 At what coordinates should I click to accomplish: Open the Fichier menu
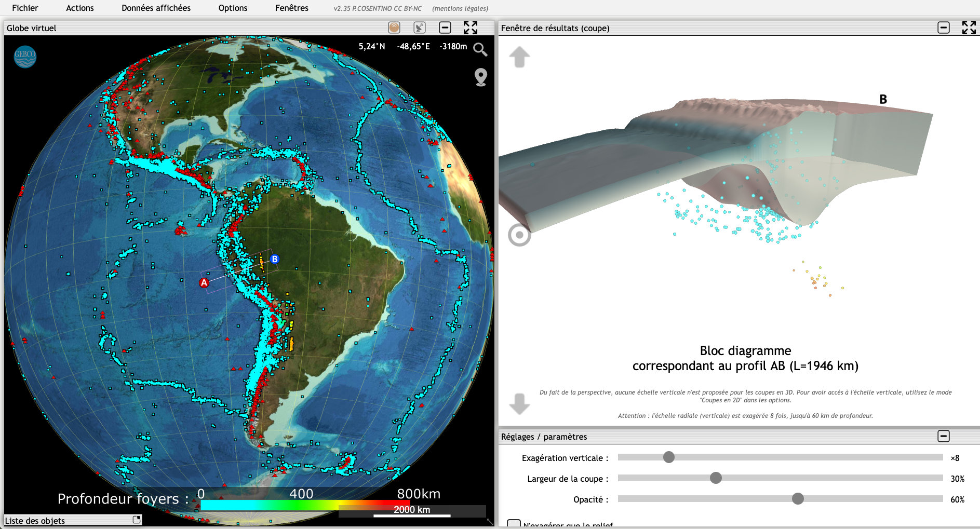[x=25, y=8]
